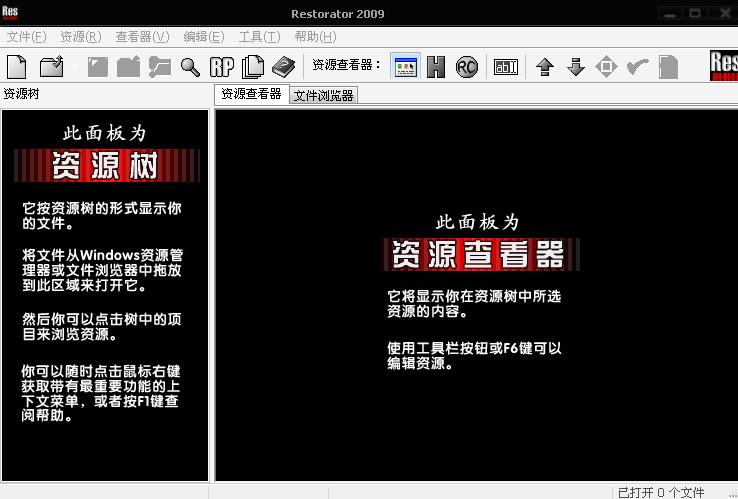Click the grayed-out Save icon in toolbar
The width and height of the screenshot is (738, 499).
coord(97,67)
